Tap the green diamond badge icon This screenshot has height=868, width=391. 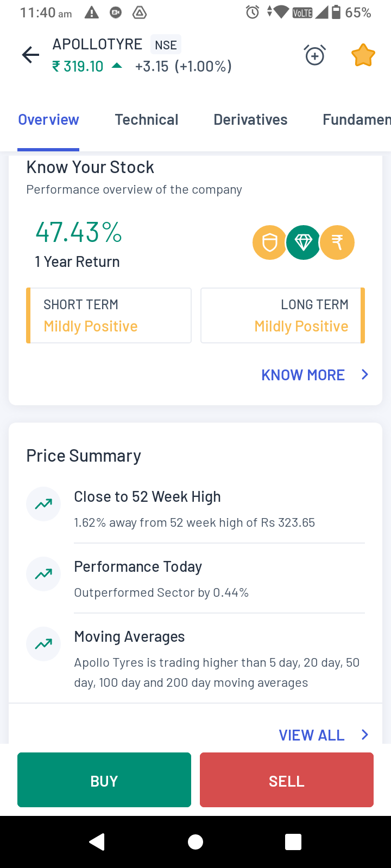pyautogui.click(x=303, y=242)
